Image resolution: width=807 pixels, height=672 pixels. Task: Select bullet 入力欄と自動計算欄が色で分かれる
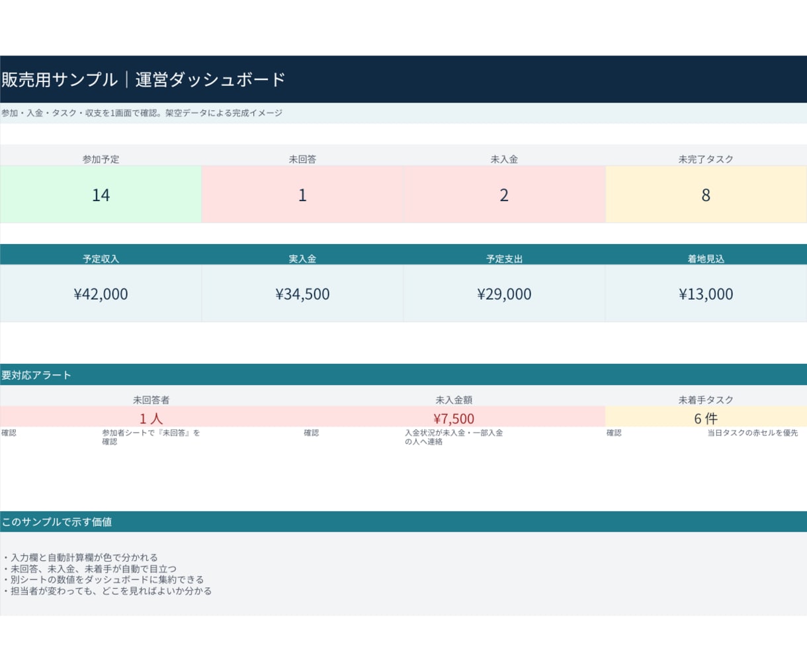(80, 558)
